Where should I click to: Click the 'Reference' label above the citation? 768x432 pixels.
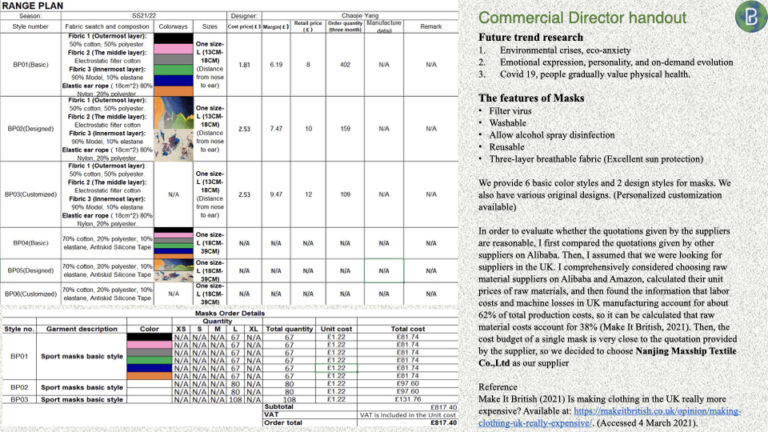(498, 387)
